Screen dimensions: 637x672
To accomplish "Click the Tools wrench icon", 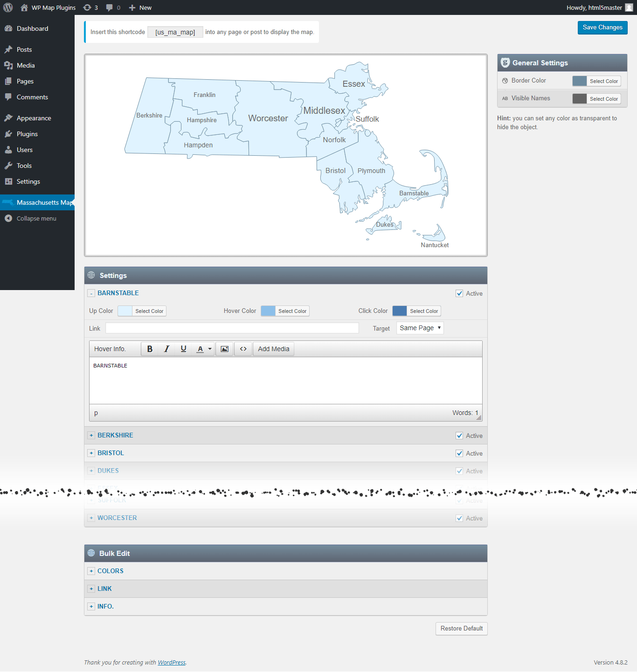I will point(8,166).
